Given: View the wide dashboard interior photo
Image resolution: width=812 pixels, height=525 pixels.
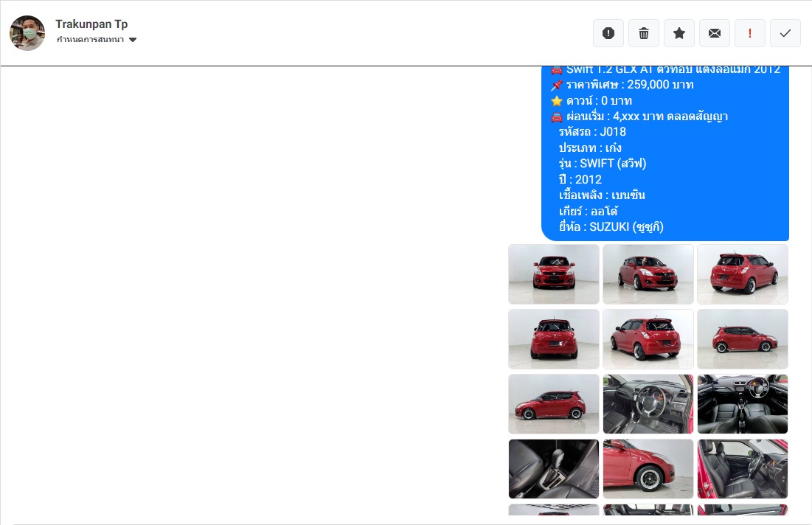Looking at the screenshot, I should (742, 404).
